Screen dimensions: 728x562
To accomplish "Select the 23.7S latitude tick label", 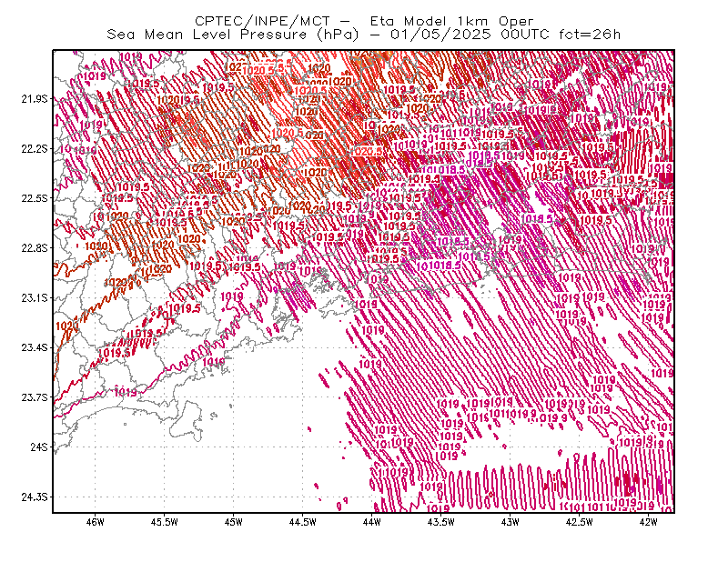I will coord(35,397).
